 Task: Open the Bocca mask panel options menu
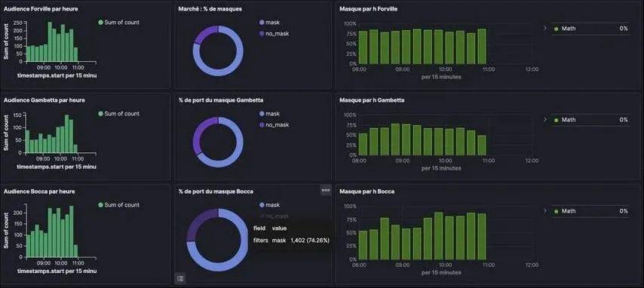coord(326,190)
